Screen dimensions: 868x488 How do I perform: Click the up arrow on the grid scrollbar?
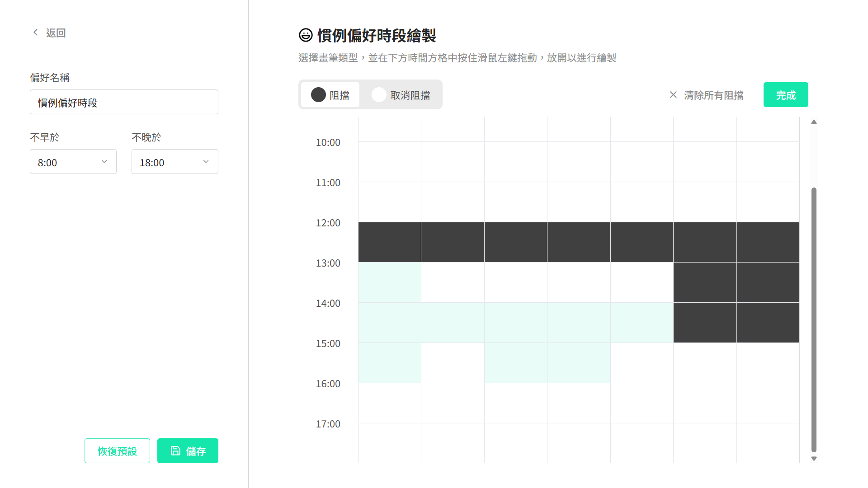click(814, 122)
